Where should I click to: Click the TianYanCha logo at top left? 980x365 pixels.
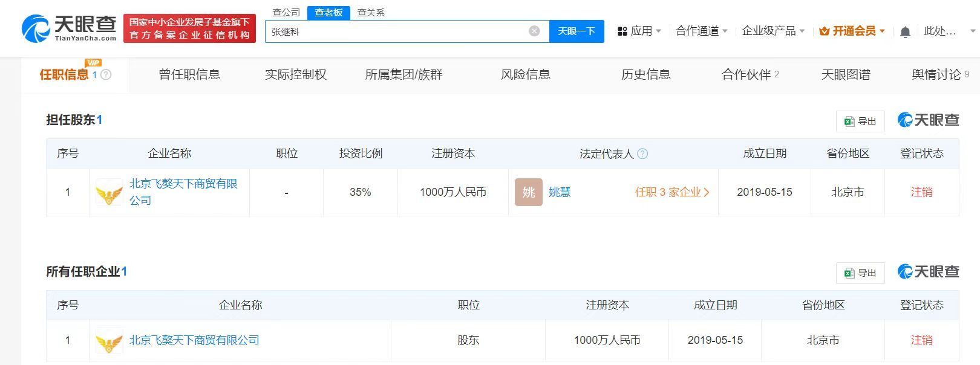point(70,28)
